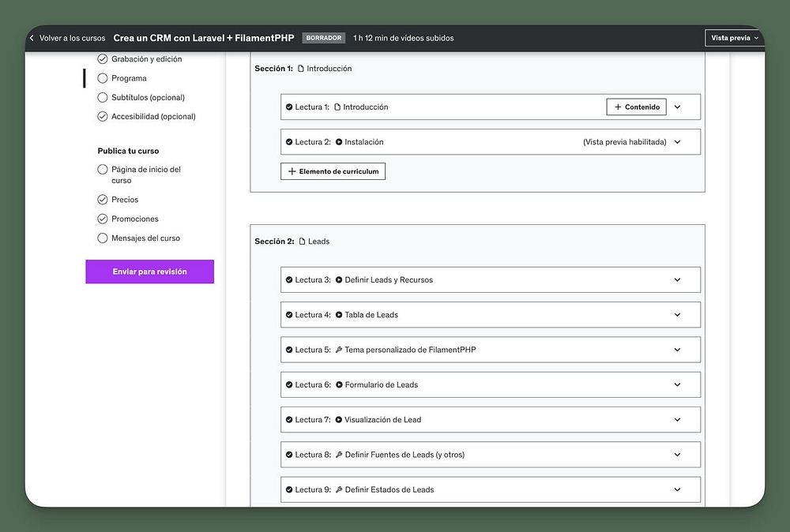Open the Precios step in sidebar

click(125, 200)
